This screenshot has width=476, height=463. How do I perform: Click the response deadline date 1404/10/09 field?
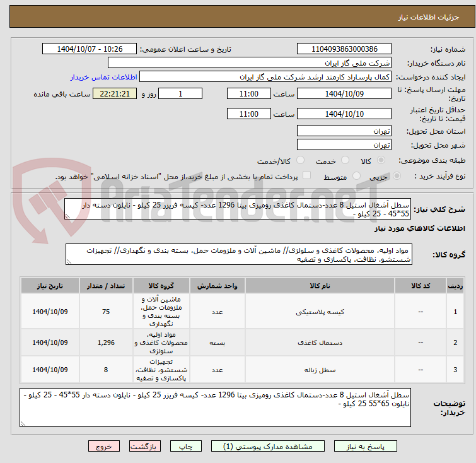(x=344, y=93)
